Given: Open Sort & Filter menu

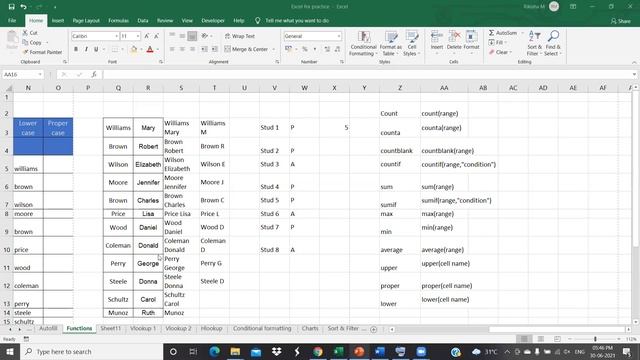Looking at the screenshot, I should (534, 43).
